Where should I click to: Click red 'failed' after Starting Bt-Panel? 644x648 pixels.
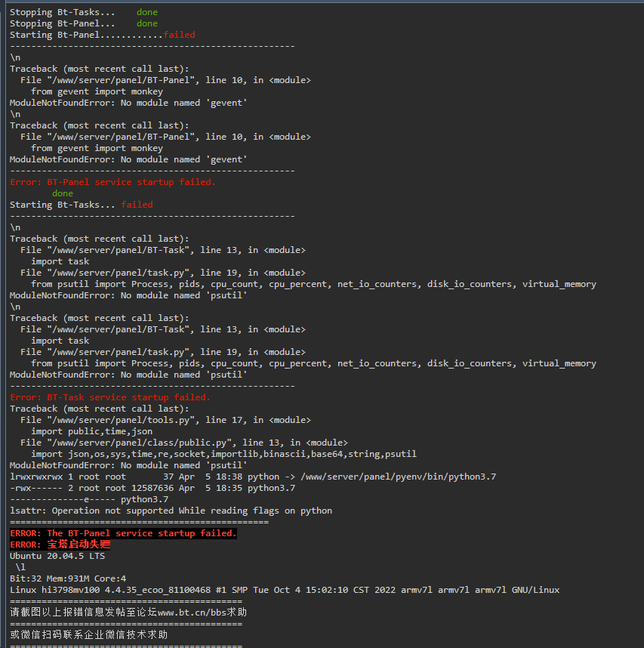coord(179,35)
